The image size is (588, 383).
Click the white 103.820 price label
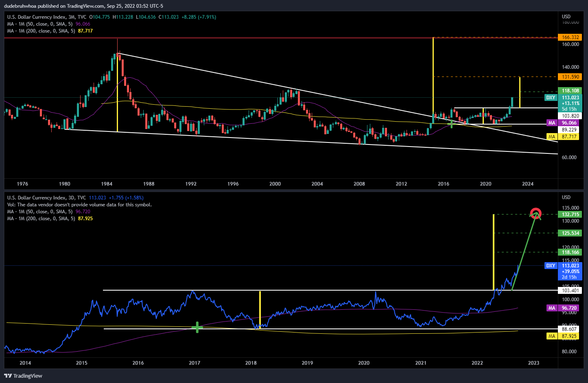[x=570, y=116]
